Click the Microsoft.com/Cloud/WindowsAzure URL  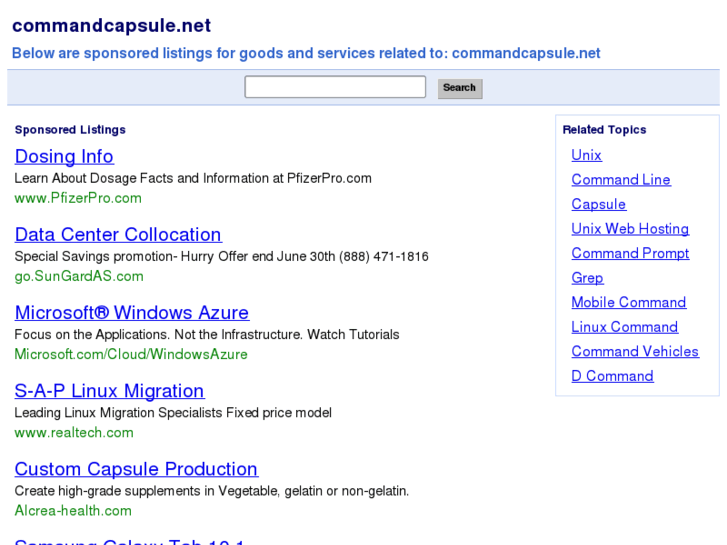[x=131, y=354]
